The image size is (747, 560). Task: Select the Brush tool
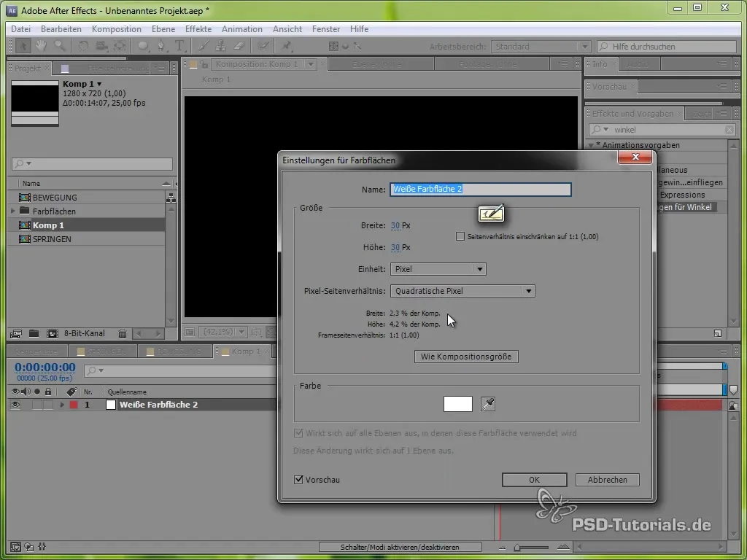pyautogui.click(x=203, y=46)
